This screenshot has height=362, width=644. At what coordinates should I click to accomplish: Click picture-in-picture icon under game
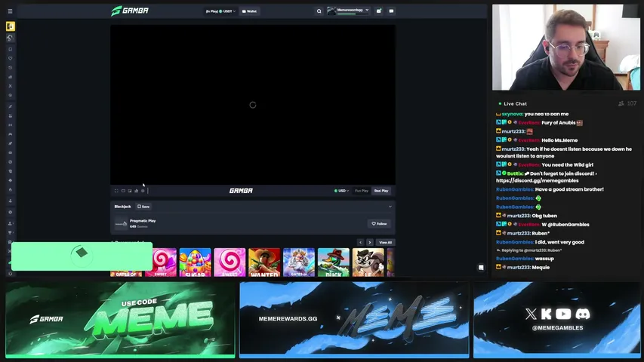pyautogui.click(x=130, y=191)
